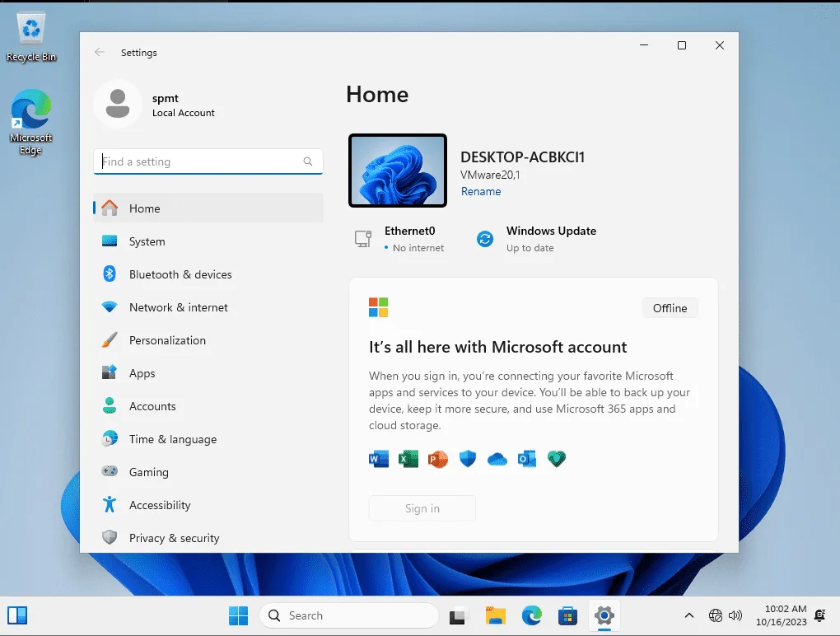Click the search magnifier in Find a setting

point(307,161)
